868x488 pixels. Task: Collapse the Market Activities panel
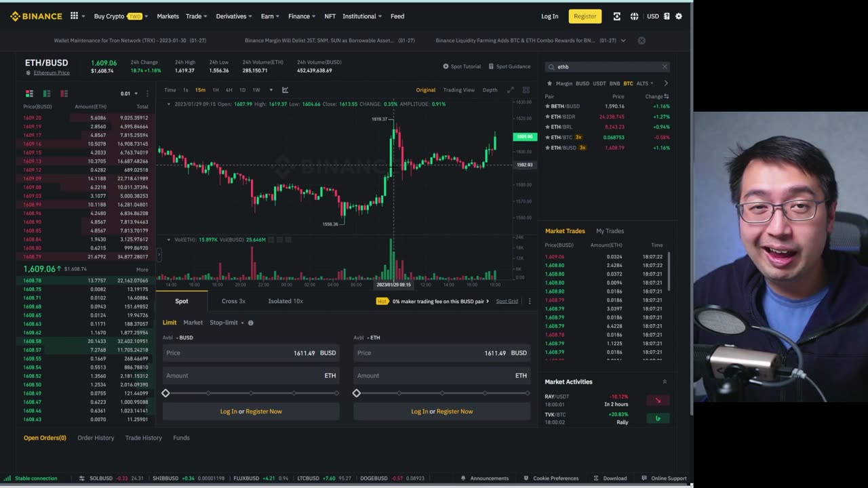(665, 382)
